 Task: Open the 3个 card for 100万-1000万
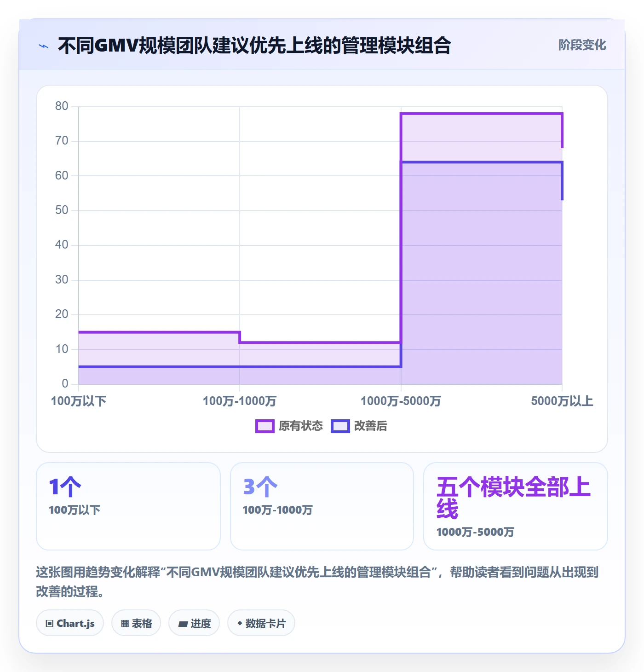click(322, 506)
